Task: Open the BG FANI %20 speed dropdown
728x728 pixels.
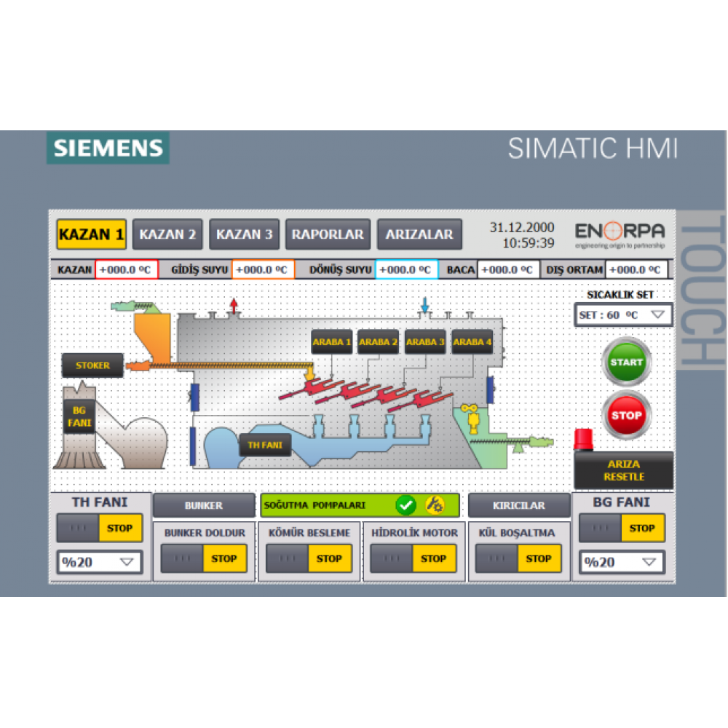Action: tap(622, 562)
